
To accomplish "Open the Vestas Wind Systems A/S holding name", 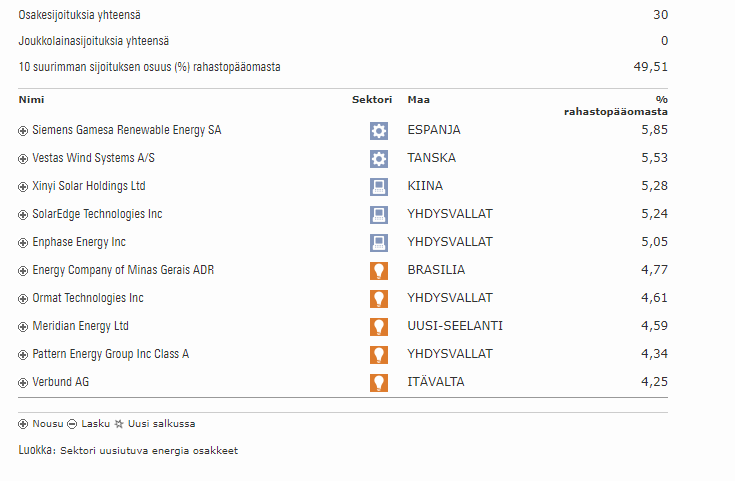I will [93, 158].
